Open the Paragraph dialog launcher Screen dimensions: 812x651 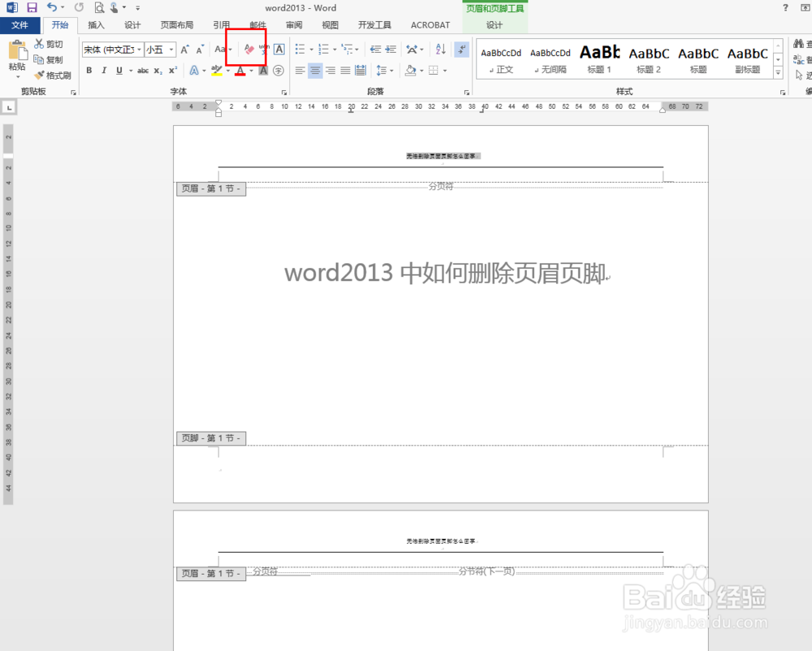point(467,93)
